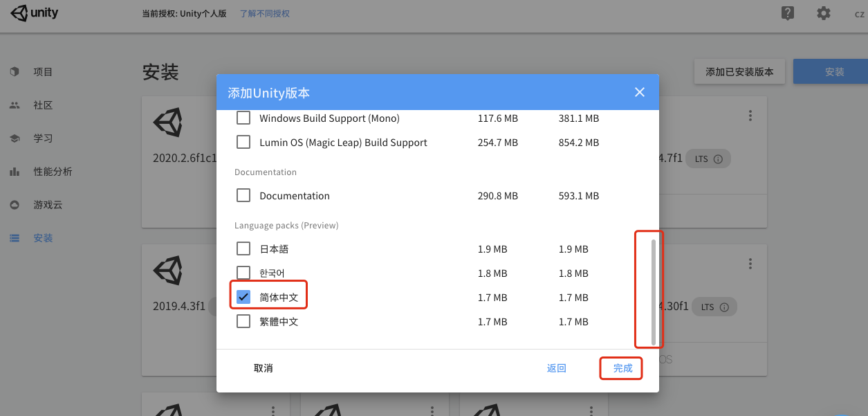
Task: Click 取消 to cancel the dialog
Action: pos(264,368)
